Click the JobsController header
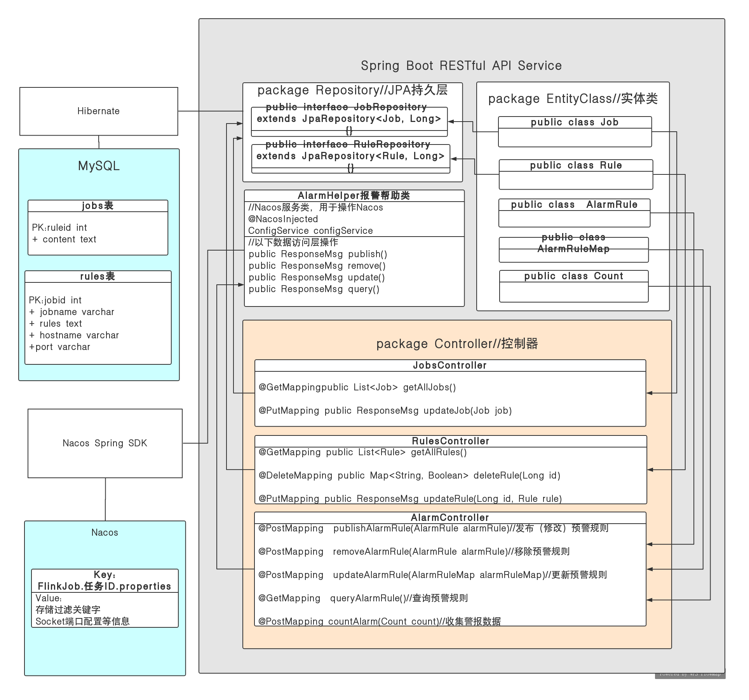The height and width of the screenshot is (700, 749). pyautogui.click(x=450, y=366)
